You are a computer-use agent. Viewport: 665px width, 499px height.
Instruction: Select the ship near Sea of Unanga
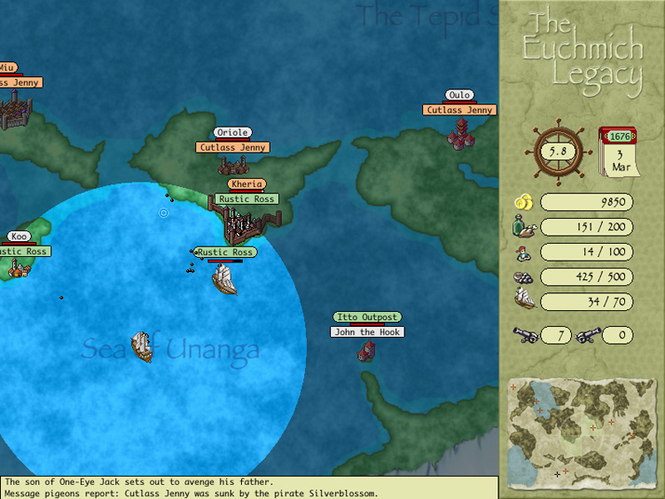pyautogui.click(x=143, y=346)
